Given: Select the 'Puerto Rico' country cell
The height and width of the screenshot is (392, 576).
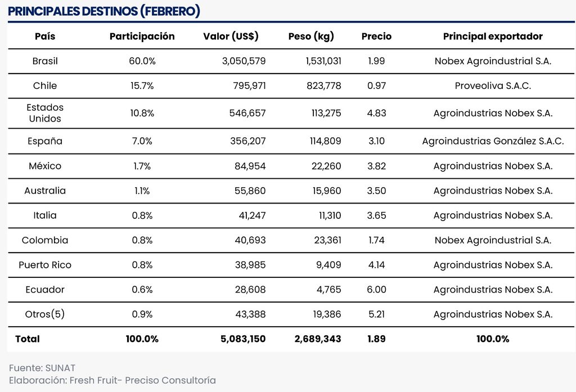Looking at the screenshot, I should tap(45, 265).
